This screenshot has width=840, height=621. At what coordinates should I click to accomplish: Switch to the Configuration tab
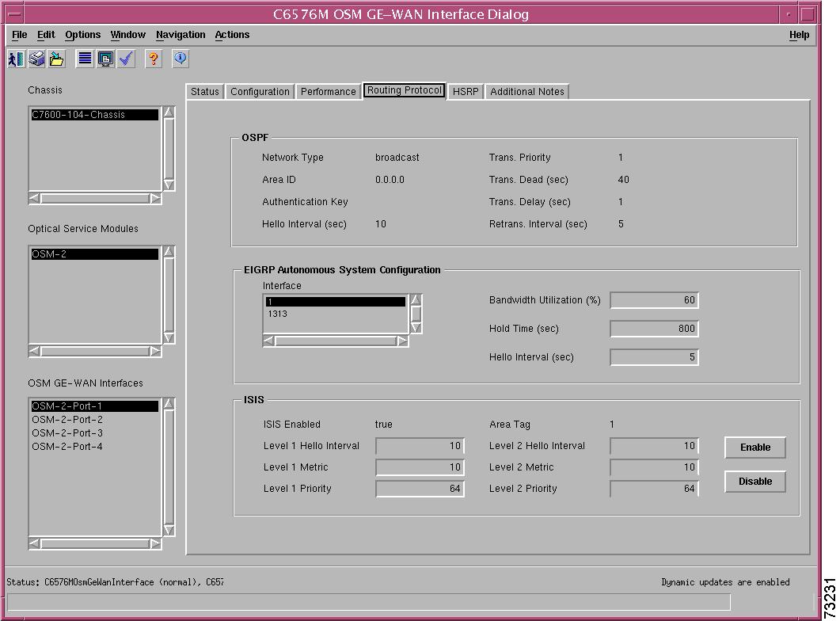pos(260,92)
